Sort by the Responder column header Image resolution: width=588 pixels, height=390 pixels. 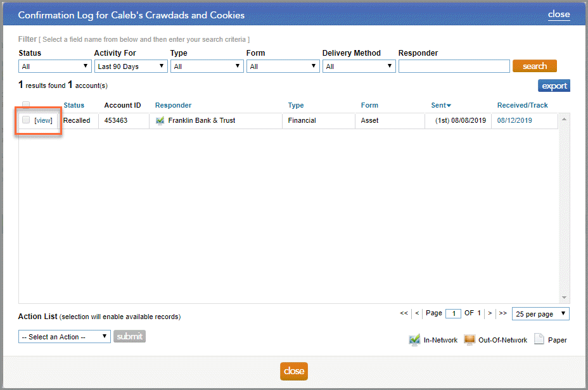click(173, 106)
